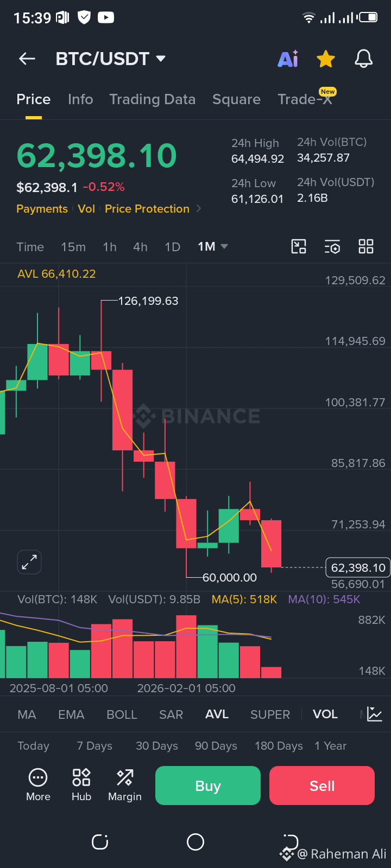Tap the Vol tag

click(x=86, y=209)
